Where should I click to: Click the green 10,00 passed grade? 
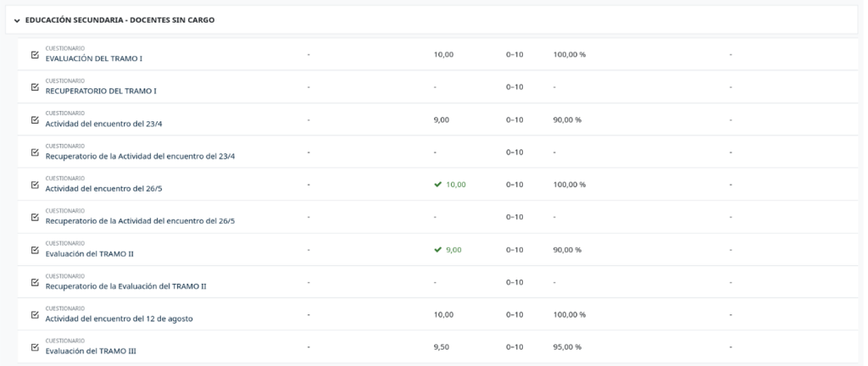[x=455, y=185]
